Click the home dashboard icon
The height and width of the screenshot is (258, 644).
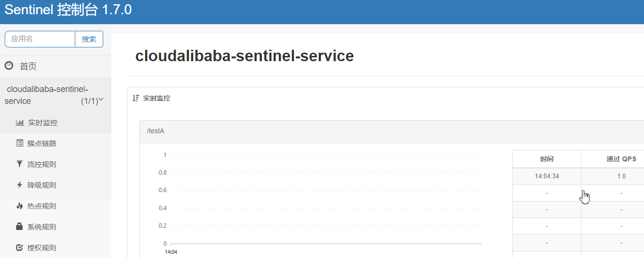pos(9,66)
